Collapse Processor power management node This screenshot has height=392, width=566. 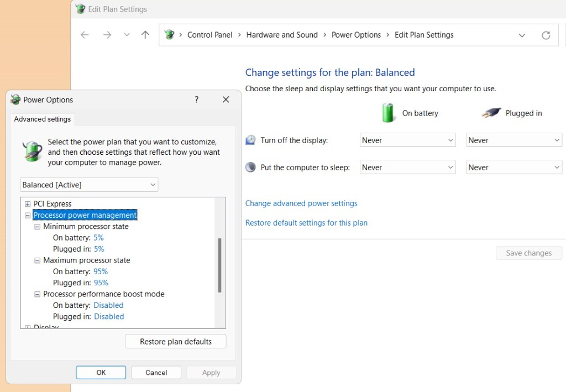(28, 215)
